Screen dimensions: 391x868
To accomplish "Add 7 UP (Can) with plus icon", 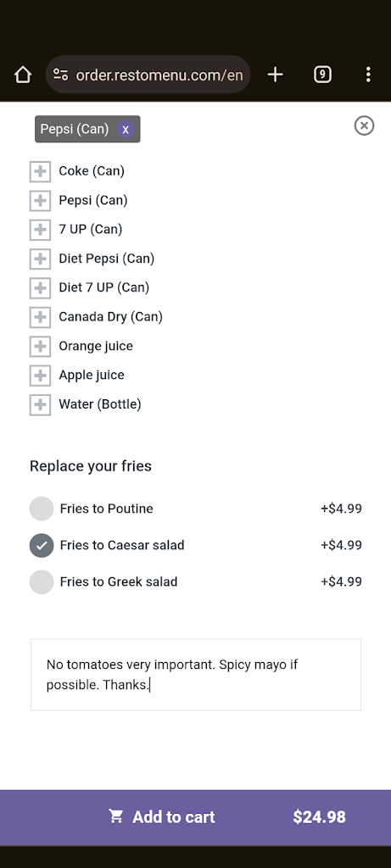I will [40, 229].
